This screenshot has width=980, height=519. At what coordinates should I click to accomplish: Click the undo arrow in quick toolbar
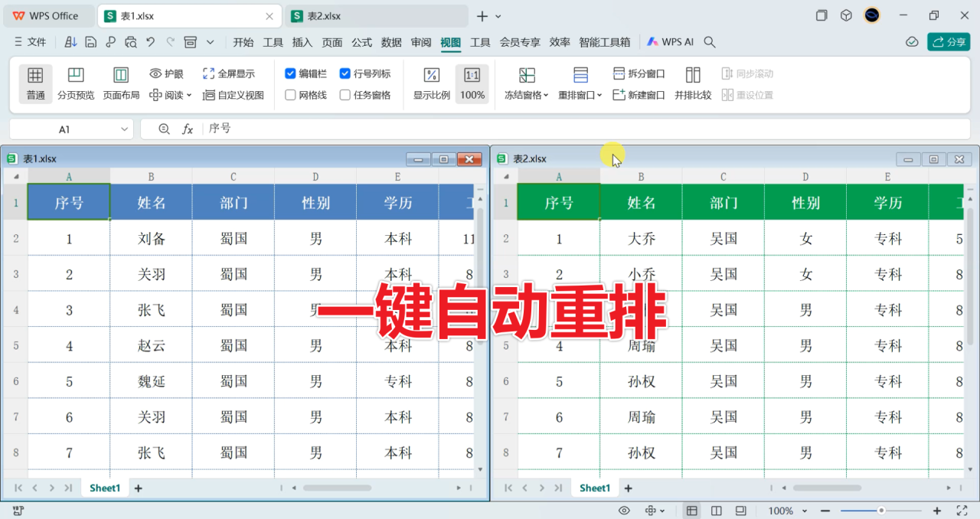coord(150,42)
